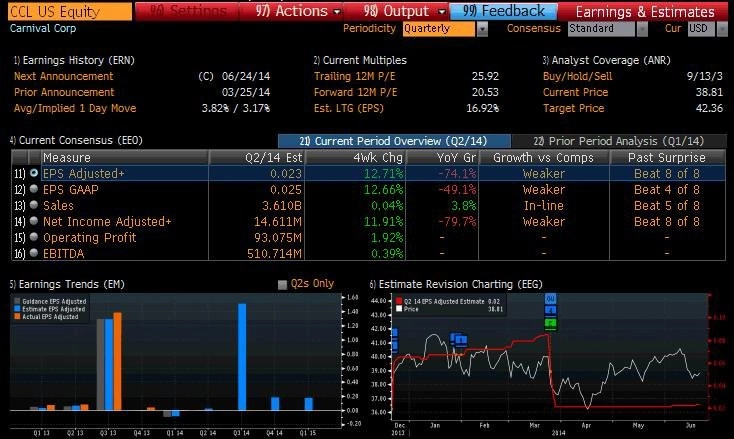Screen dimensions: 734x439
Task: Open the Cur USD currency dropdown arrow
Action: [721, 29]
